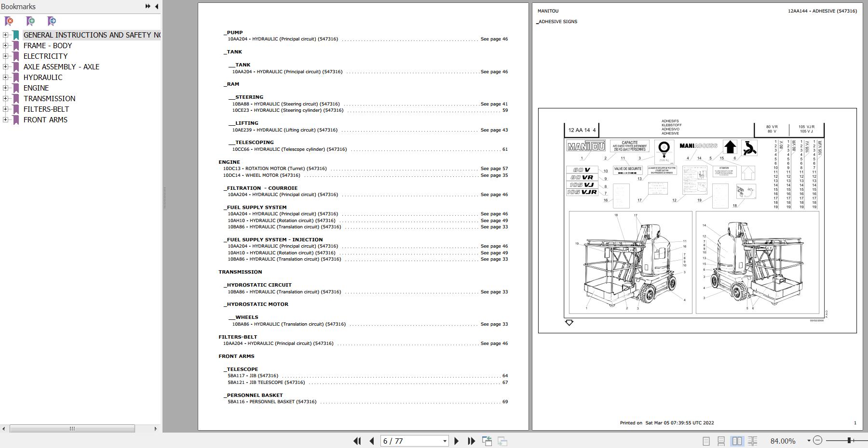Viewport: 868px width, 448px height.
Task: Click the zoom slider handle
Action: pyautogui.click(x=849, y=440)
